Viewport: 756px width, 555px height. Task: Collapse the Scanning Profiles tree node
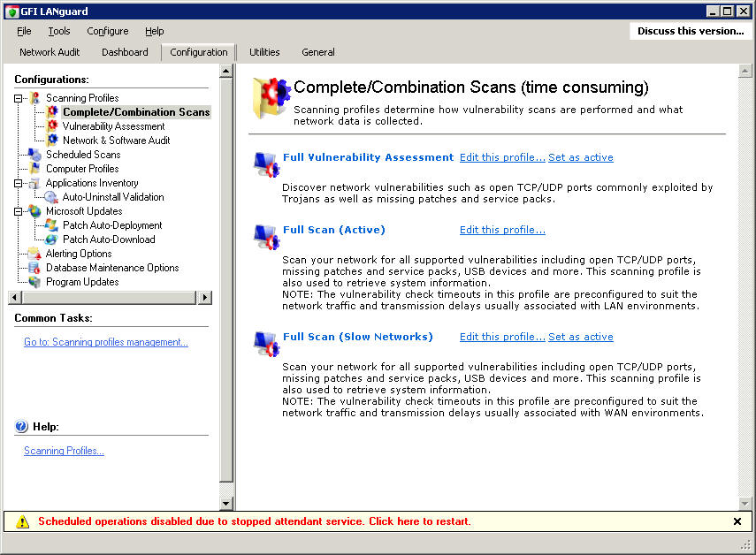pos(19,98)
